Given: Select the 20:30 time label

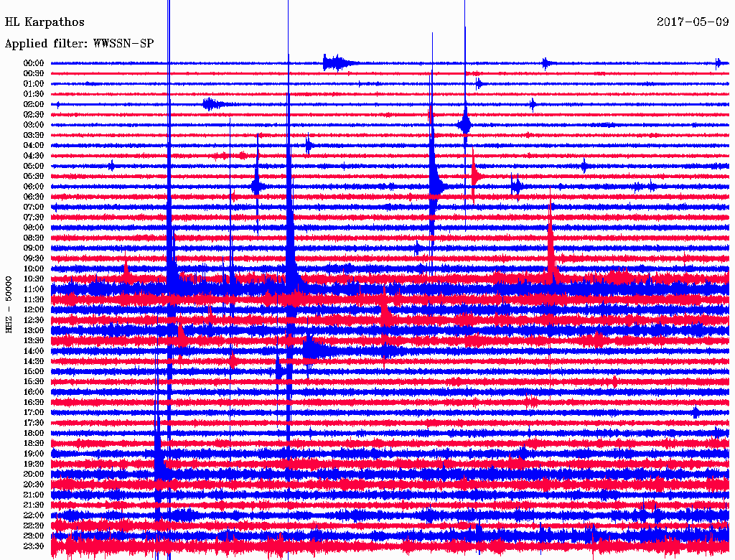Looking at the screenshot, I should pos(34,485).
